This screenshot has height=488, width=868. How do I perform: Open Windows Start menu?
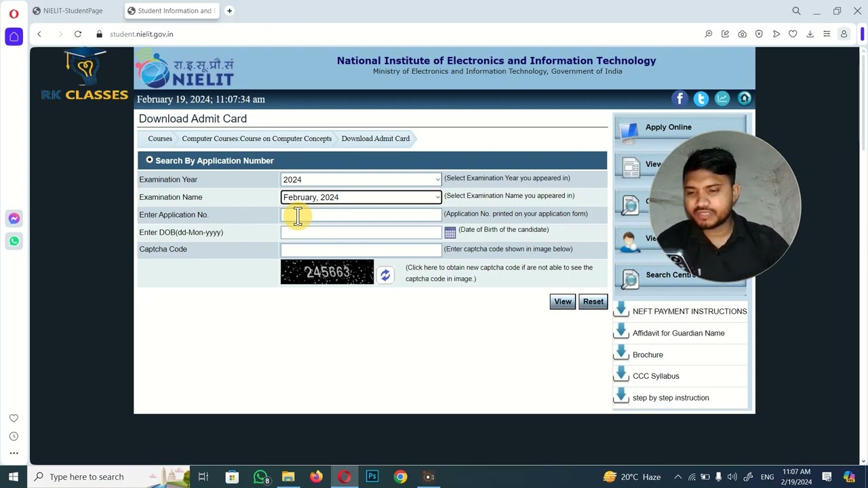tap(14, 476)
